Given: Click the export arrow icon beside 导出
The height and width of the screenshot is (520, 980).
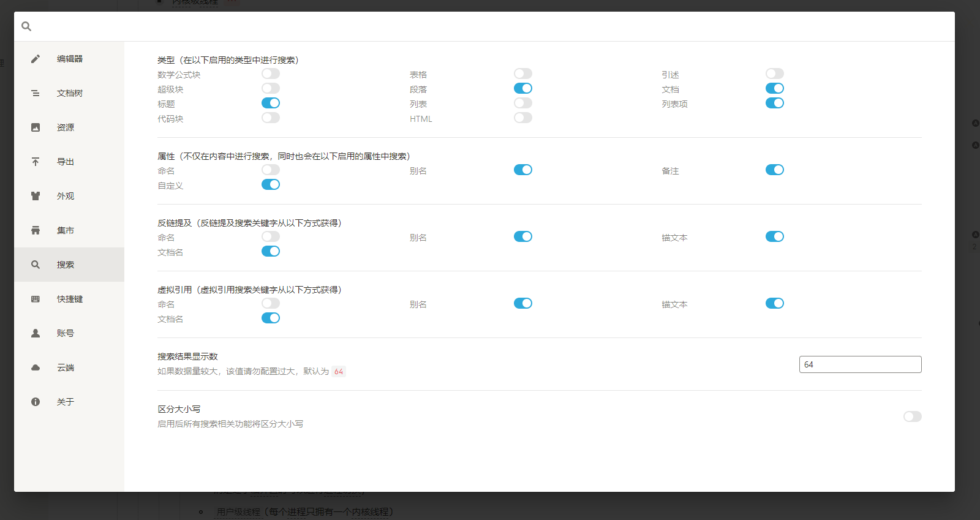Looking at the screenshot, I should pyautogui.click(x=36, y=162).
